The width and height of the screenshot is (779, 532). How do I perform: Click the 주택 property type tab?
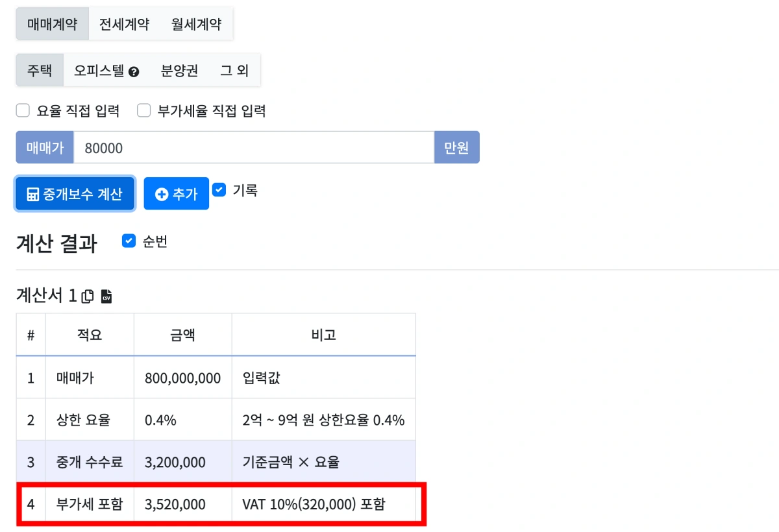click(38, 70)
